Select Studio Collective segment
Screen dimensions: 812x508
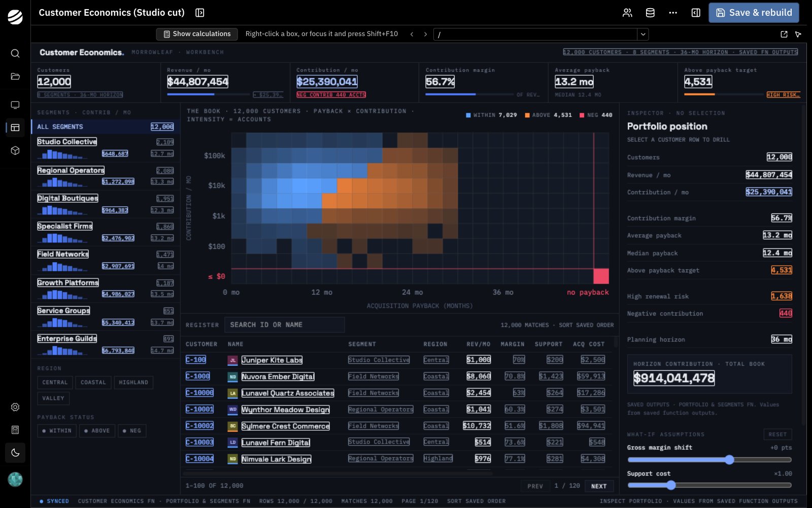coord(105,148)
